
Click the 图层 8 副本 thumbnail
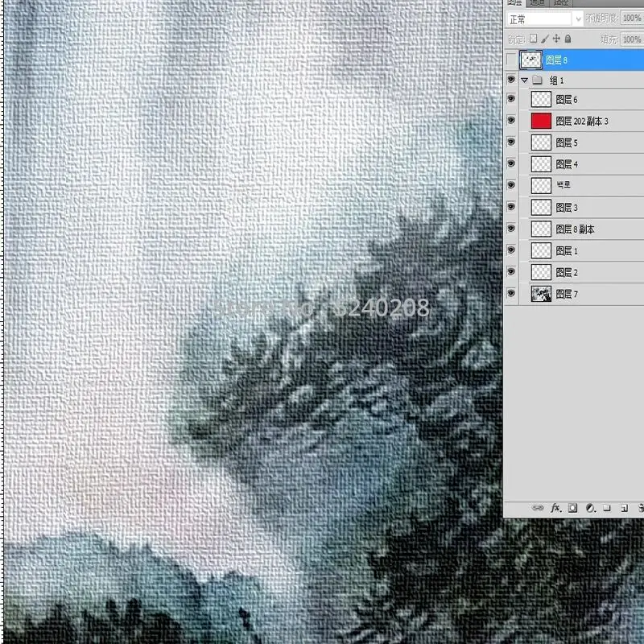point(541,229)
